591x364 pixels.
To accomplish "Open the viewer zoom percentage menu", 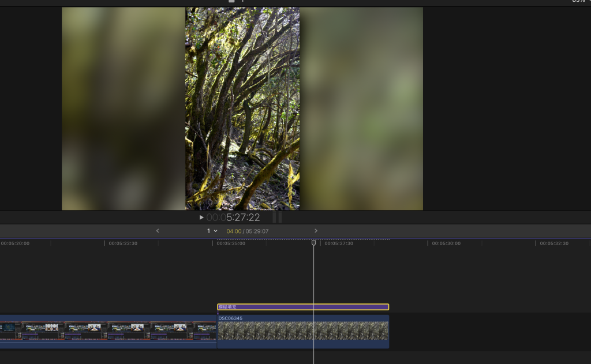I will pos(579,1).
